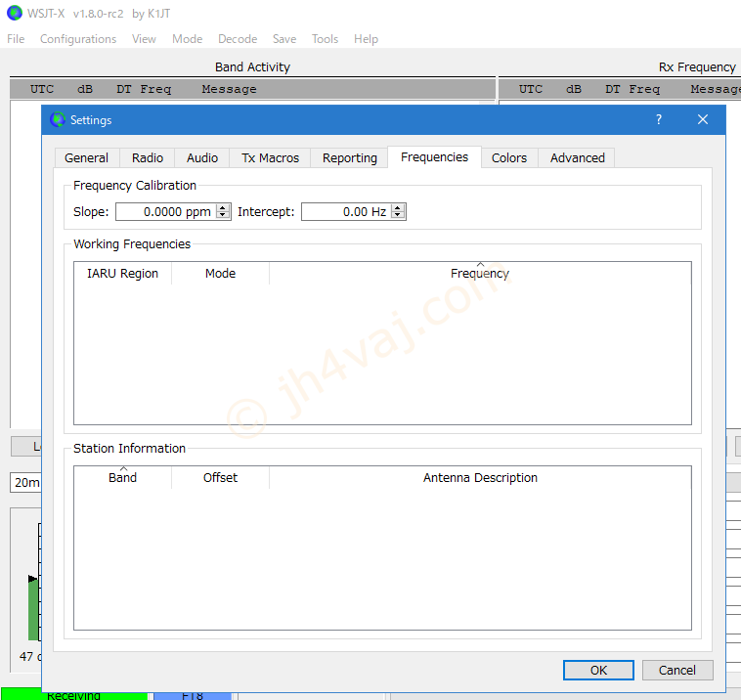Go to the Reporting tab
The height and width of the screenshot is (700, 741).
(350, 157)
